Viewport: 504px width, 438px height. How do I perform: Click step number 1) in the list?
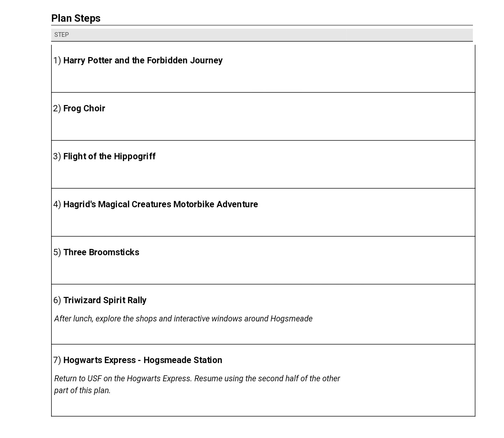click(57, 61)
